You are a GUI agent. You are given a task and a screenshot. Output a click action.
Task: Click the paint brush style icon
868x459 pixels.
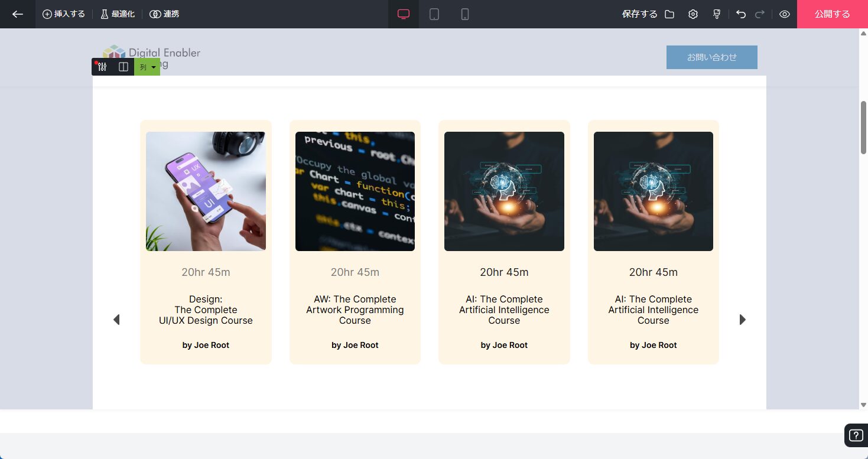tap(717, 14)
